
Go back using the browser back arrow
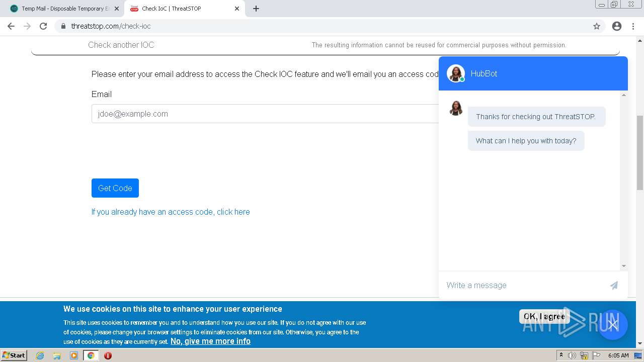(x=11, y=26)
